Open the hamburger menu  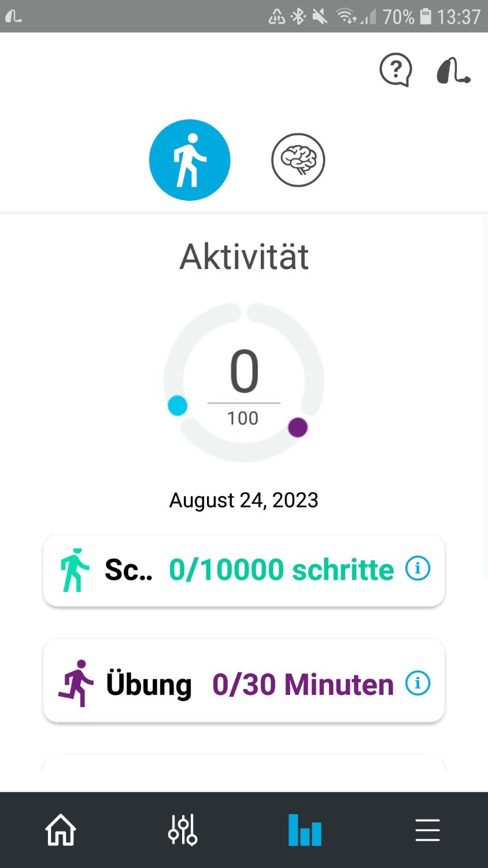[427, 830]
